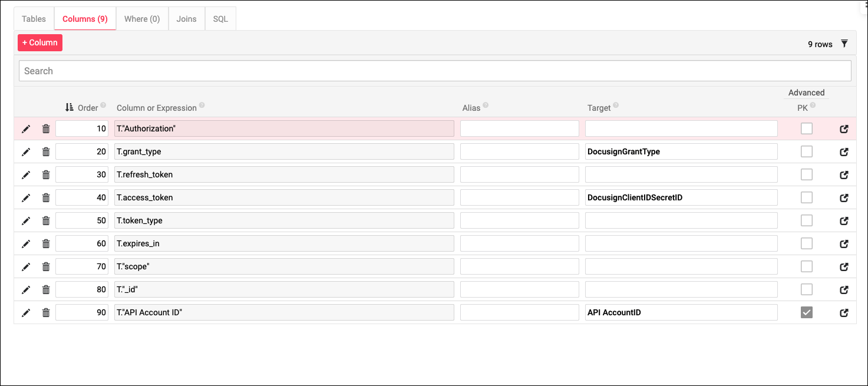Open the T."scope" row pop-out link icon
The height and width of the screenshot is (386, 868).
[844, 267]
